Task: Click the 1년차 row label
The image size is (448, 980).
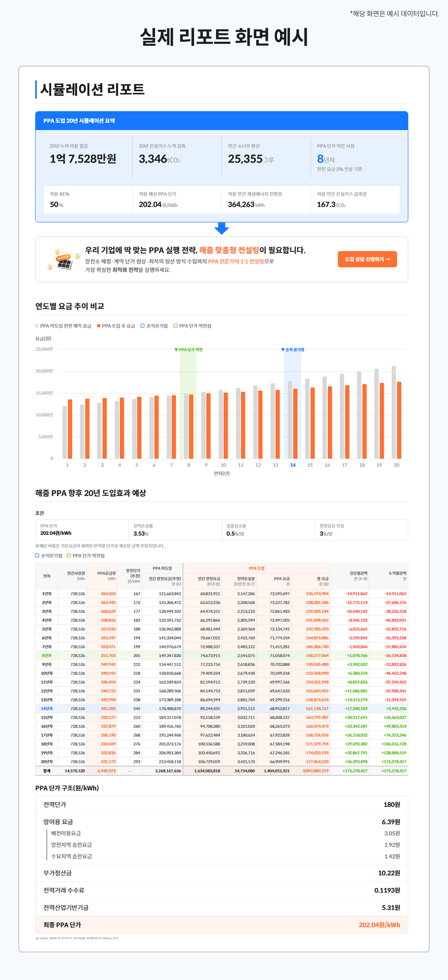Action: 47,593
